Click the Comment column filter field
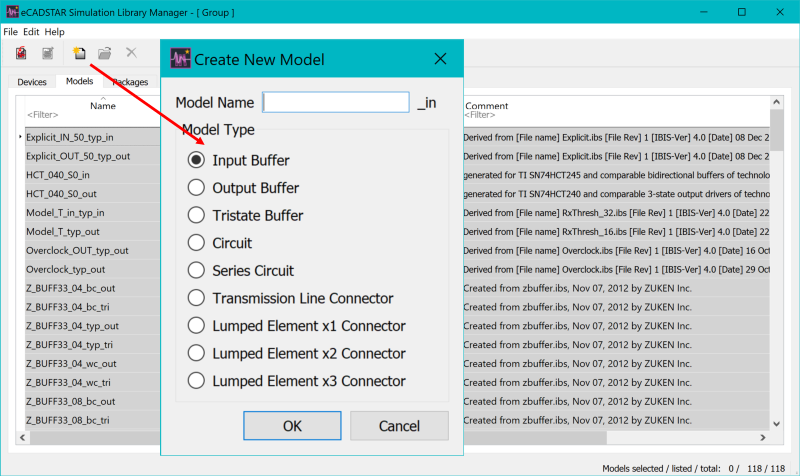This screenshot has height=476, width=800. click(480, 115)
